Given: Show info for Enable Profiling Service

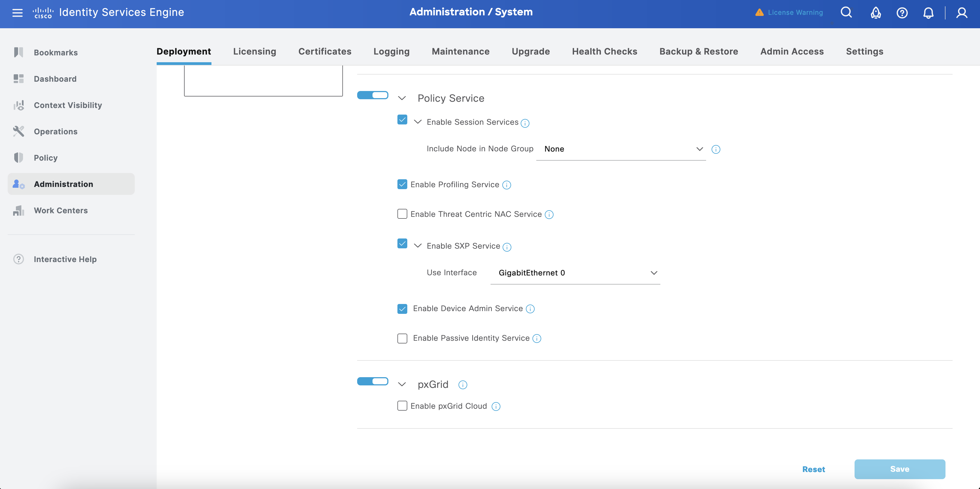Looking at the screenshot, I should (506, 185).
